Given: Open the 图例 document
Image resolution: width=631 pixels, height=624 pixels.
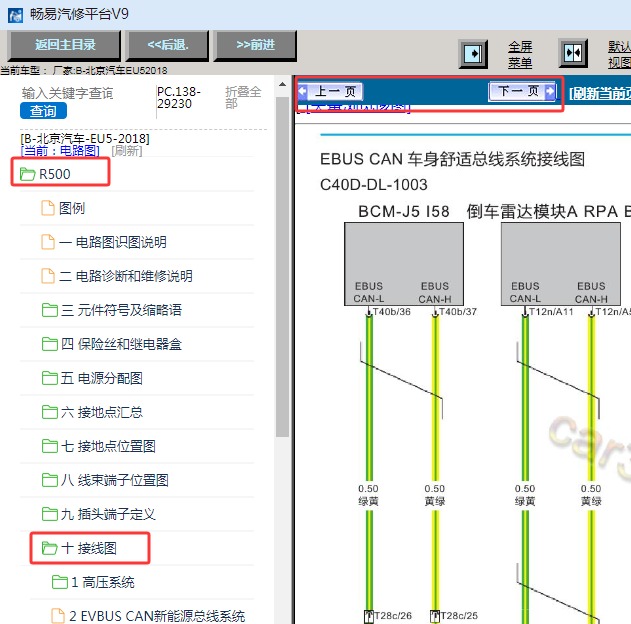Looking at the screenshot, I should tap(72, 208).
